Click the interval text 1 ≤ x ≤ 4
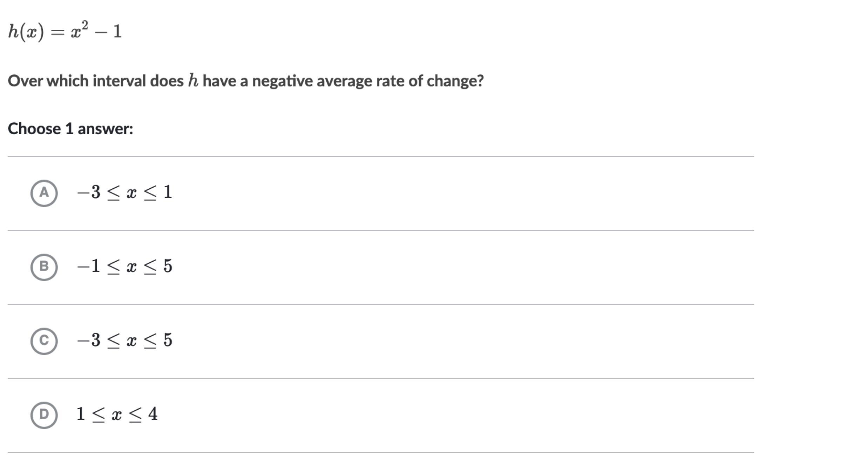The image size is (868, 458). pos(117,415)
